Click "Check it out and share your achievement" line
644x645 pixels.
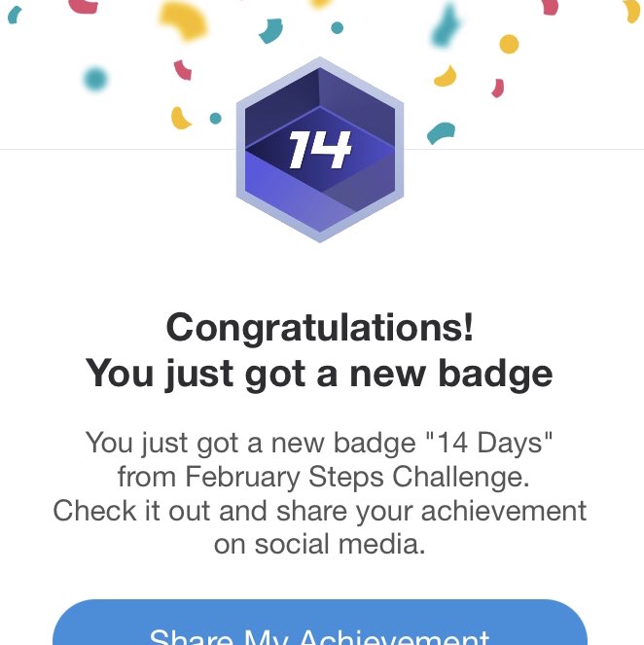[320, 510]
